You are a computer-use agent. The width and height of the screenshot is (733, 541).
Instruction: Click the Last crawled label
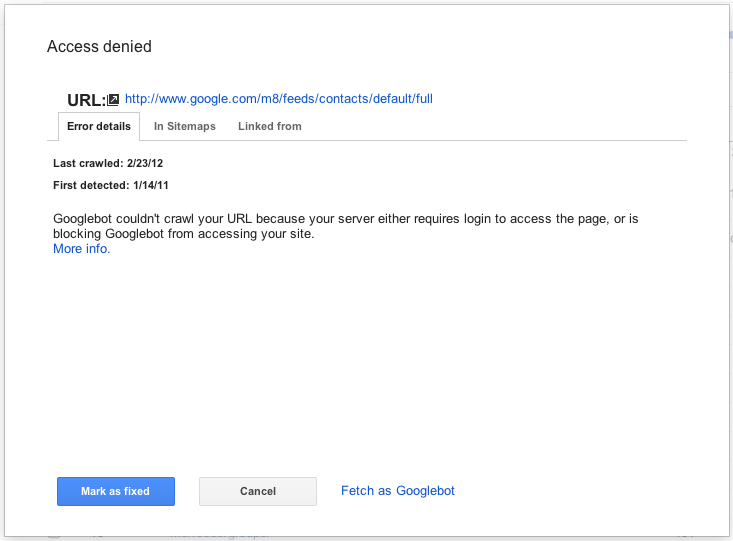[x=88, y=162]
